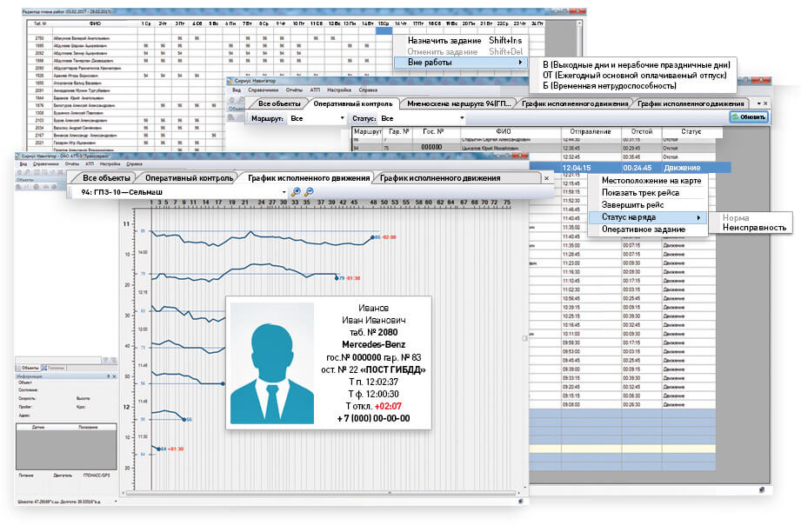The height and width of the screenshot is (532, 801).
Task: Close the Информация panel with its X icon
Action: point(113,376)
